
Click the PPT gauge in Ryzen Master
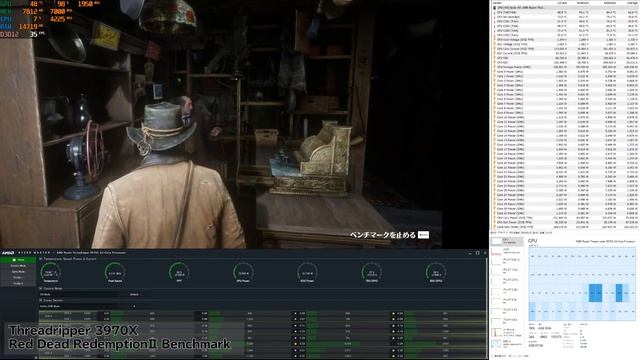[179, 272]
